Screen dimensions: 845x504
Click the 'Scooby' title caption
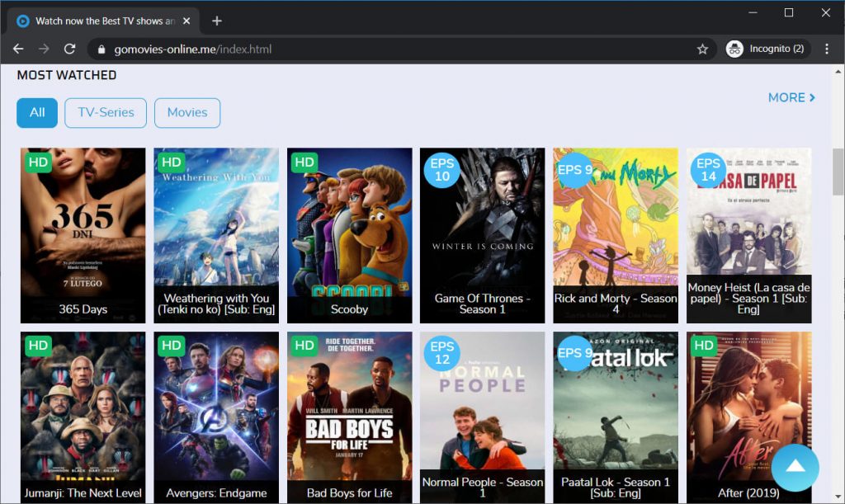[x=349, y=309]
